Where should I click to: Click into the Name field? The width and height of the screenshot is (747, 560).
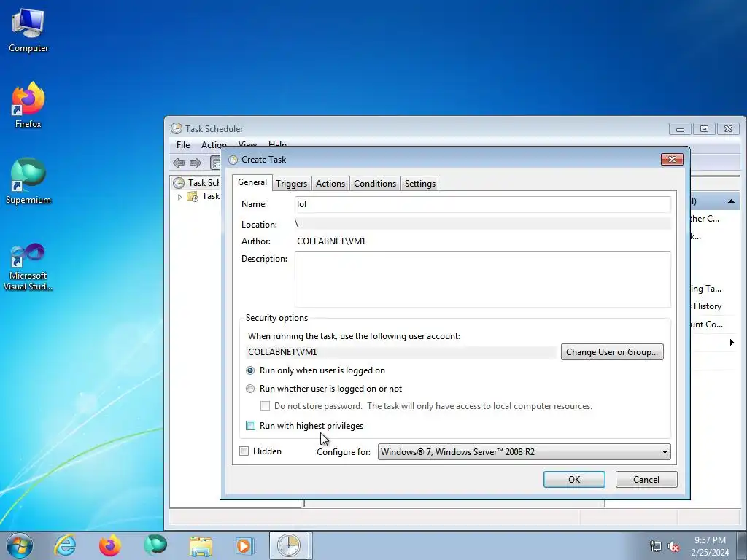pyautogui.click(x=483, y=204)
